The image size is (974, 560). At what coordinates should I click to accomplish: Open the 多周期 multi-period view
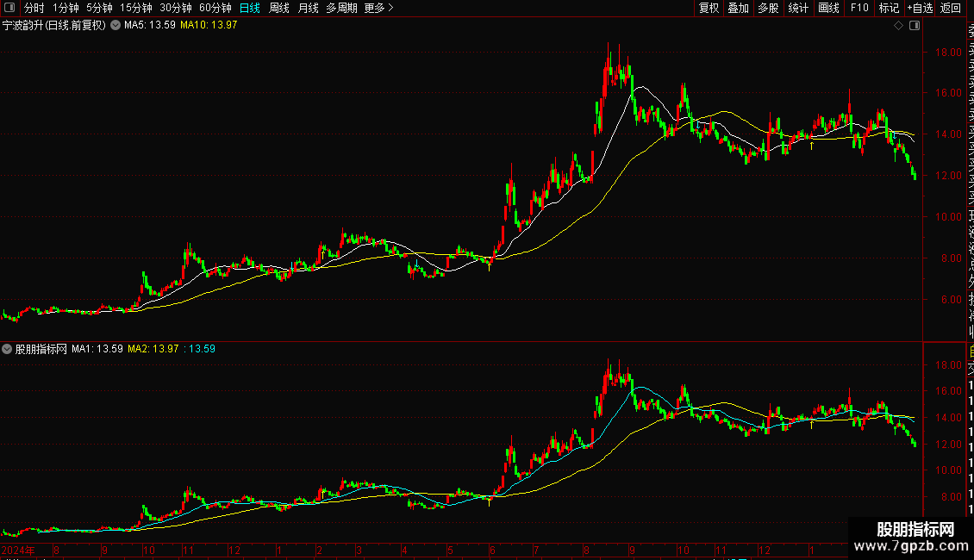[x=341, y=8]
